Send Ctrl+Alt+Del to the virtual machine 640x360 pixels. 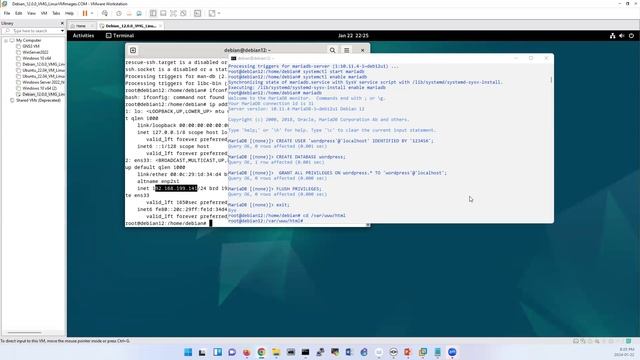pyautogui.click(x=105, y=13)
